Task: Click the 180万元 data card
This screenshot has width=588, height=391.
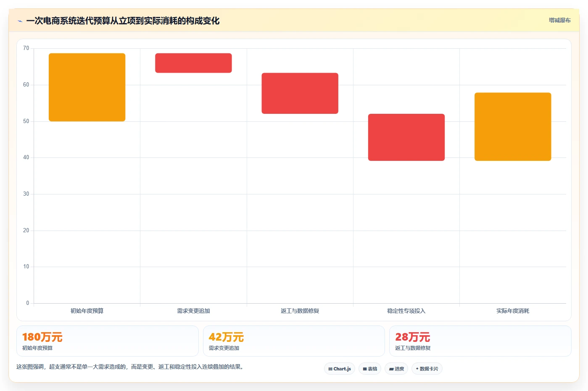Action: (108, 341)
